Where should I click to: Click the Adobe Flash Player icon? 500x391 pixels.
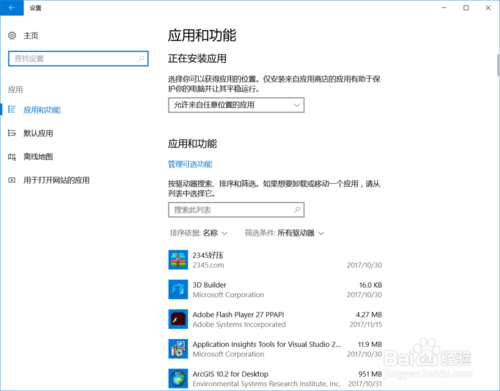[x=178, y=319]
